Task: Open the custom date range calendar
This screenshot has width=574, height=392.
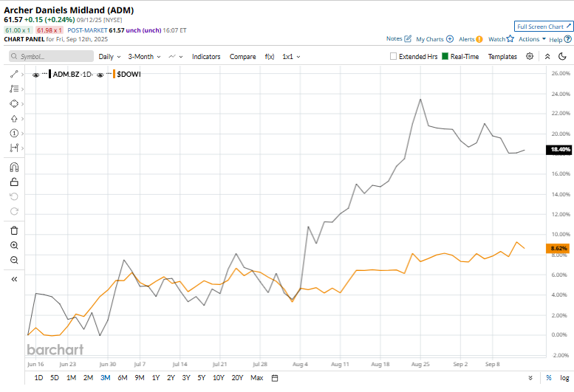Action: (x=275, y=378)
